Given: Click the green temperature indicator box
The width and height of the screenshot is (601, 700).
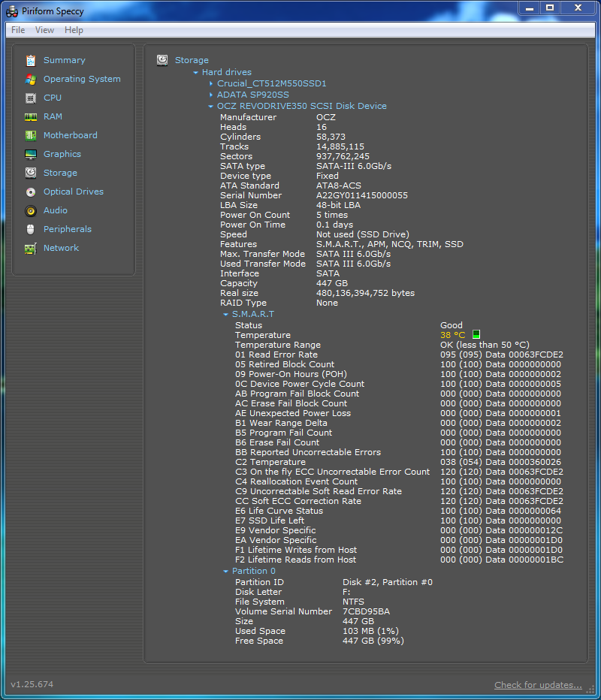Looking at the screenshot, I should 476,335.
